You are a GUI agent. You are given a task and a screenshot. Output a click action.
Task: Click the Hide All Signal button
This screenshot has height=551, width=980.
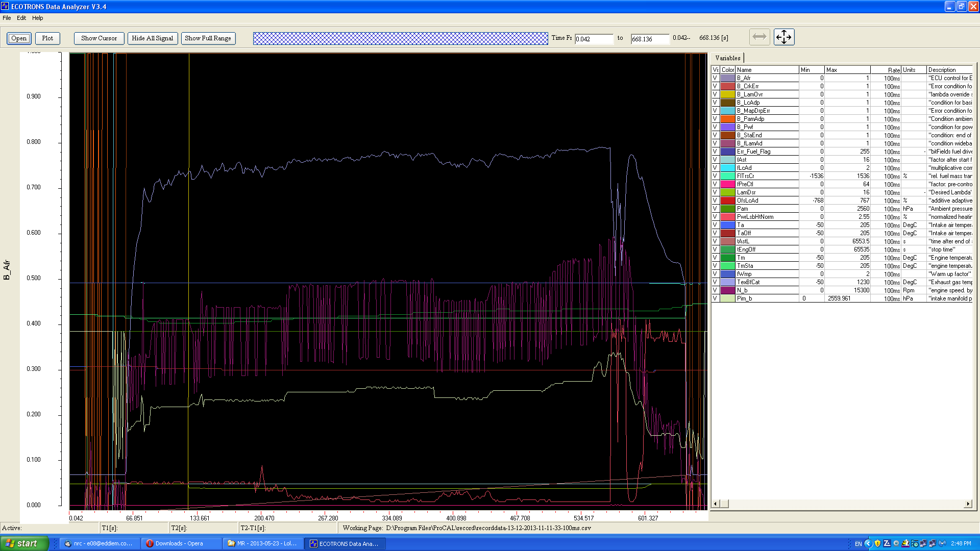pos(152,38)
